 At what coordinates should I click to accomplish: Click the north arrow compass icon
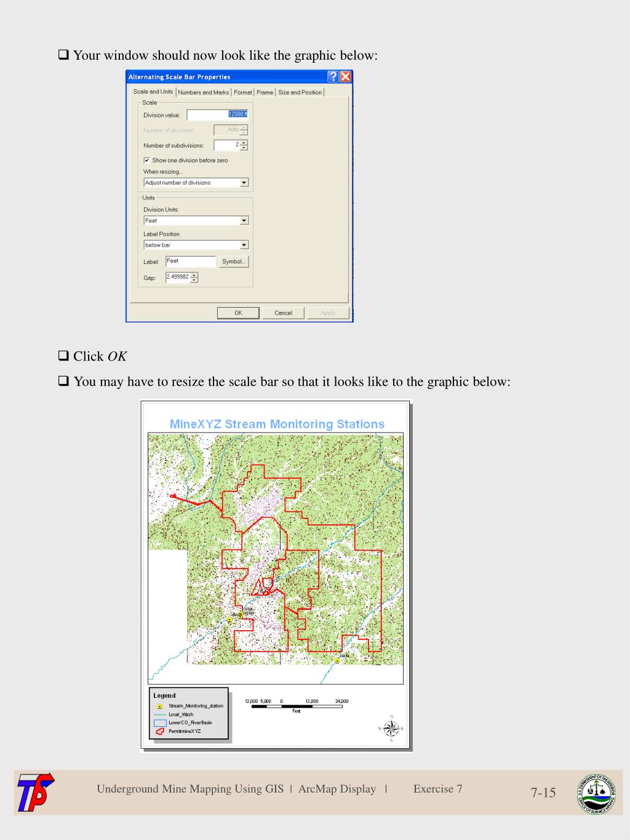coord(391,729)
